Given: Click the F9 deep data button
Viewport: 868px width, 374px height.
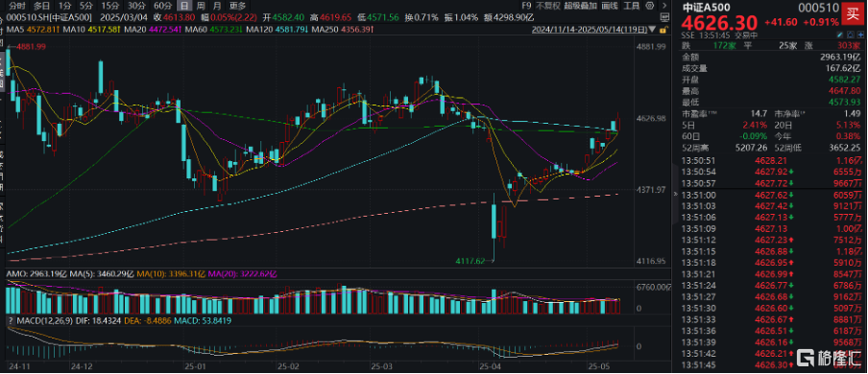Looking at the screenshot, I should tap(527, 6).
